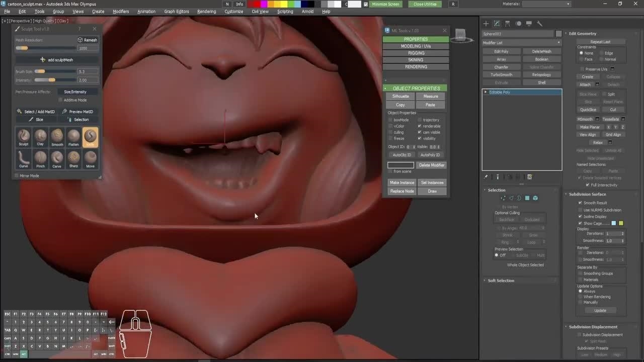This screenshot has height=362, width=644.
Task: Switch to Polygon sub-object selection icon
Action: (x=527, y=198)
